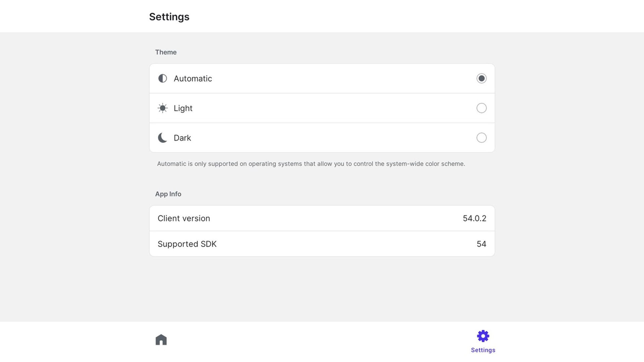Click the Theme section header

pyautogui.click(x=166, y=52)
